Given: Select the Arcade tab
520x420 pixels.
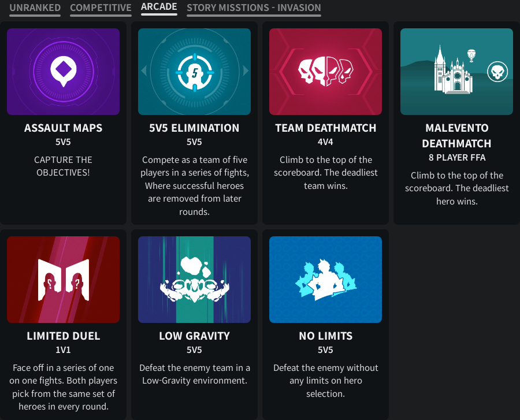Looking at the screenshot, I should coord(159,6).
